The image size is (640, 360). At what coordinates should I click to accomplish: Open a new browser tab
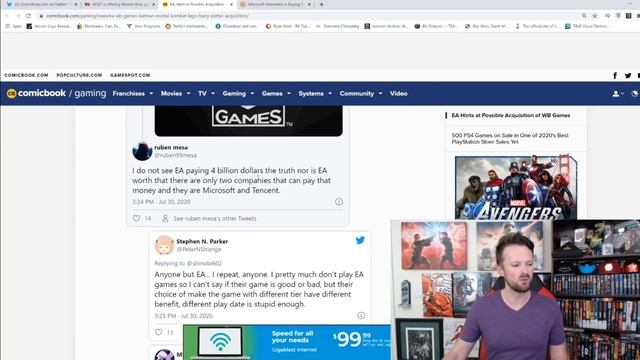pos(322,4)
